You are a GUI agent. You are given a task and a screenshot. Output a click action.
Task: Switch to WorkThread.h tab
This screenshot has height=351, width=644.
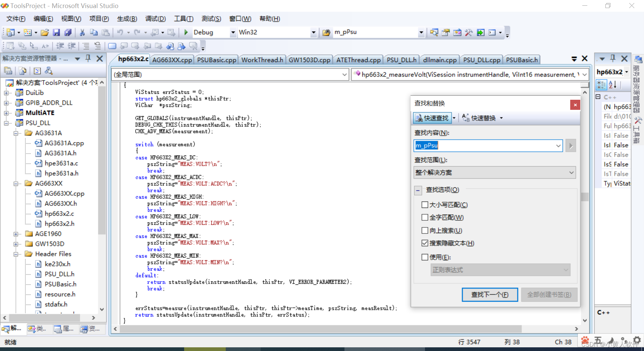click(x=262, y=60)
